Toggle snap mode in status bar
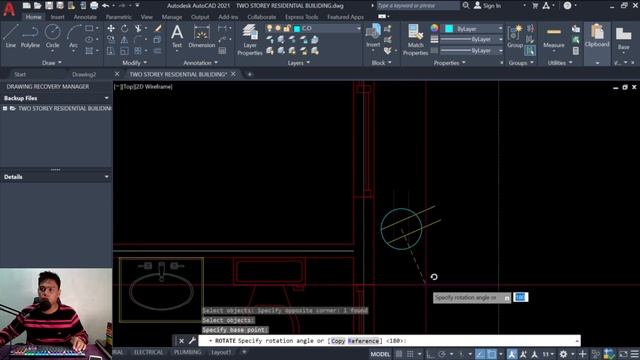Screen dimensions: 640x360 [x=410, y=354]
